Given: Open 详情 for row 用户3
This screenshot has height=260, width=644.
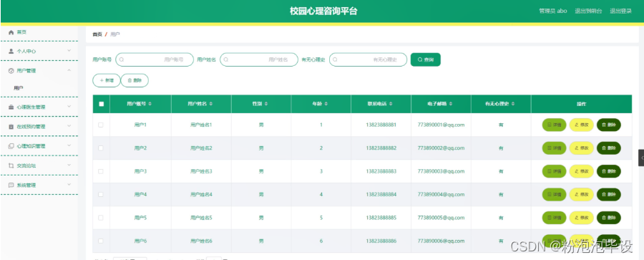Looking at the screenshot, I should [554, 171].
